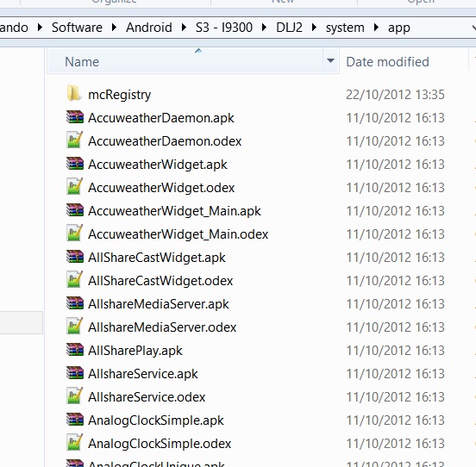The height and width of the screenshot is (467, 476).
Task: Select the AccuweatherWidget.apk archive icon
Action: tap(75, 164)
